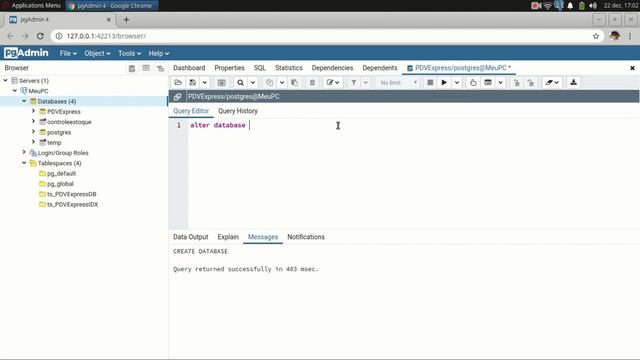Screen dimensions: 640x360
Task: Open the Tools menu
Action: (x=129, y=53)
